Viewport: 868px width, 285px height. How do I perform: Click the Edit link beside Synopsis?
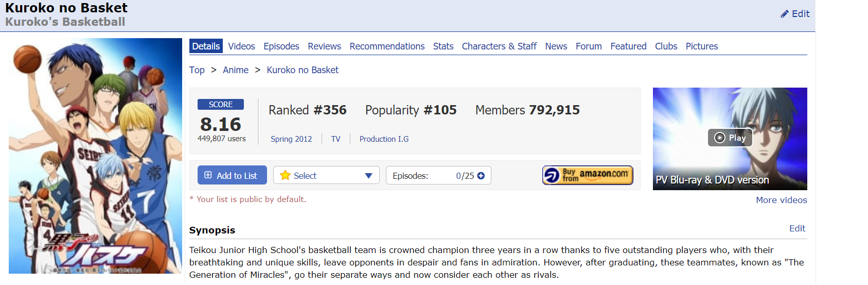797,228
